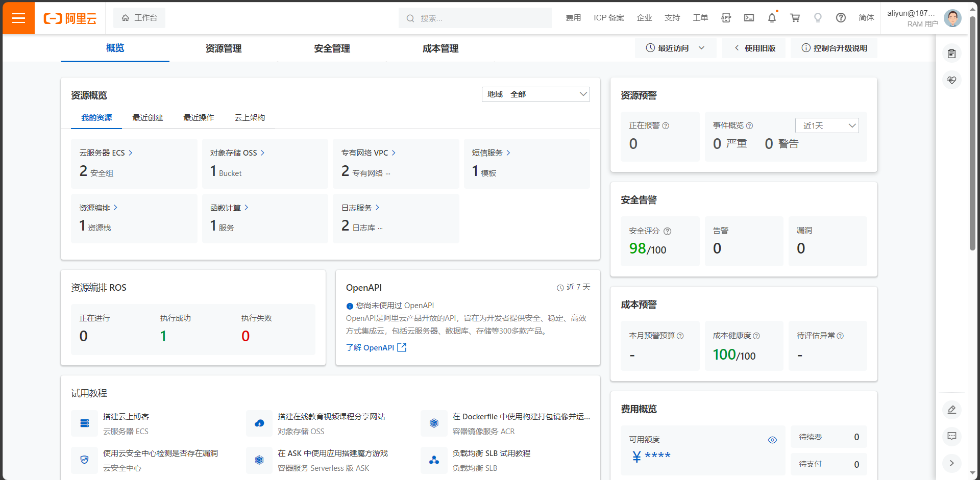Expand the 最近访问 dropdown

[x=675, y=48]
